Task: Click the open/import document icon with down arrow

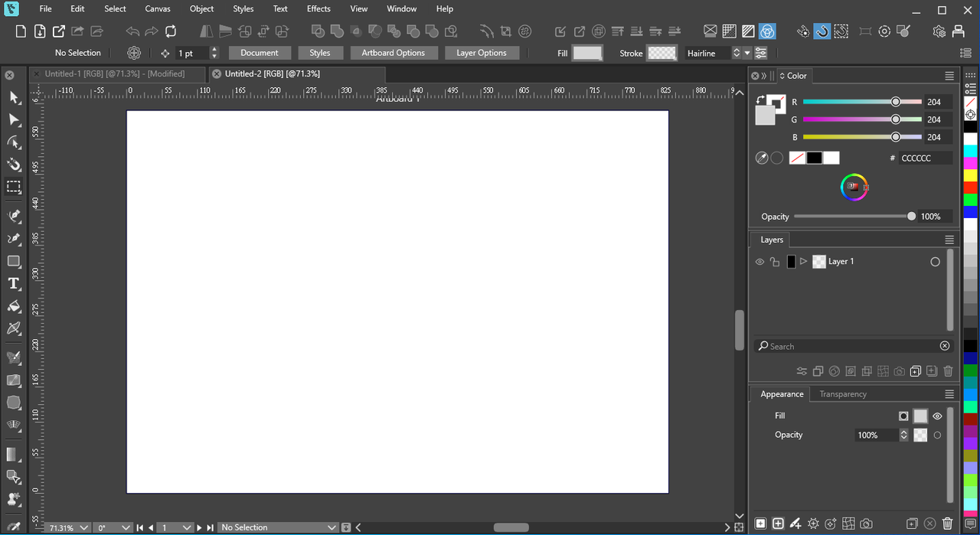Action: 40,31
